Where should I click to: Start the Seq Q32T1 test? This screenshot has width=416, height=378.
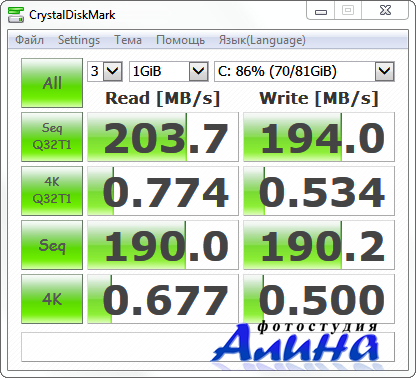(x=52, y=137)
